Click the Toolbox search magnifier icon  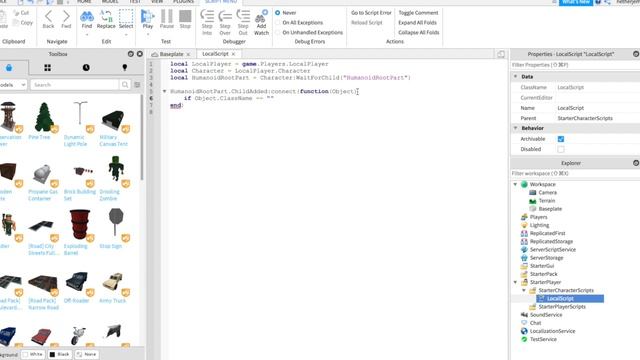(x=125, y=84)
